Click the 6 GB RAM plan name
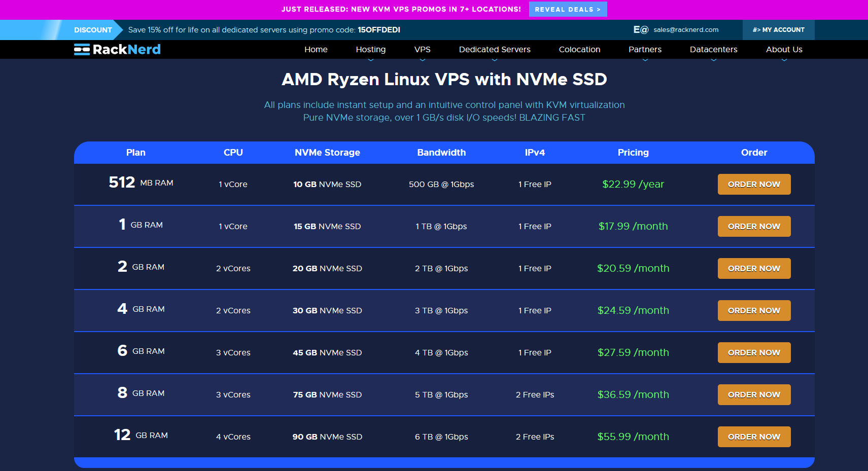The image size is (868, 471). 141,351
